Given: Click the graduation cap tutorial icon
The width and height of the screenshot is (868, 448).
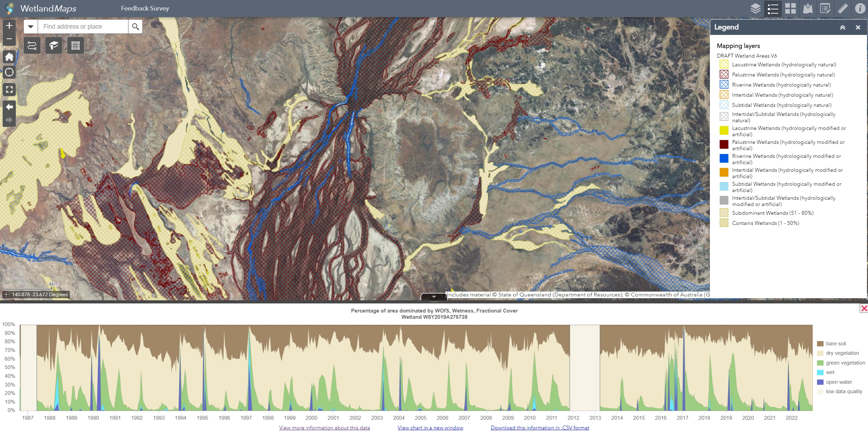Looking at the screenshot, I should coord(54,45).
